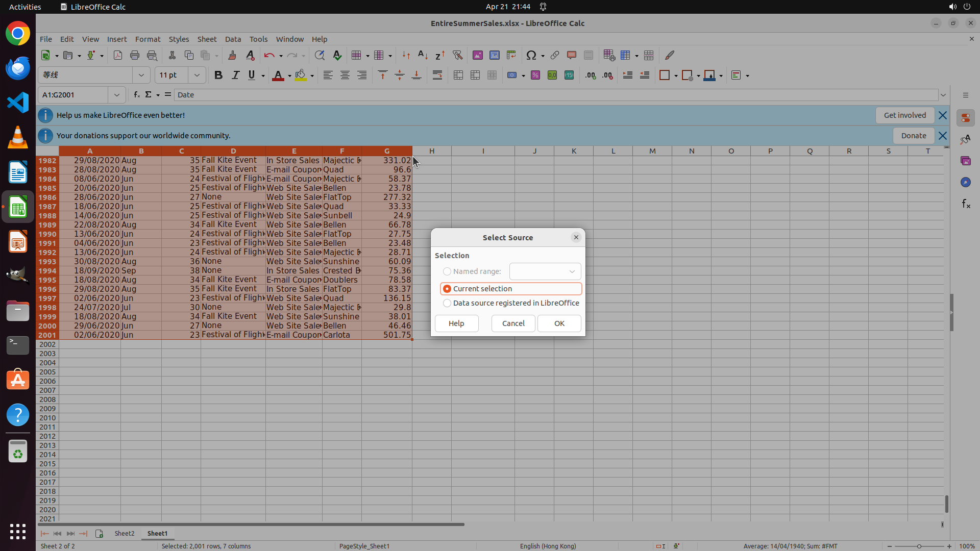Image resolution: width=980 pixels, height=551 pixels.
Task: Select the Named range radio button
Action: point(447,271)
